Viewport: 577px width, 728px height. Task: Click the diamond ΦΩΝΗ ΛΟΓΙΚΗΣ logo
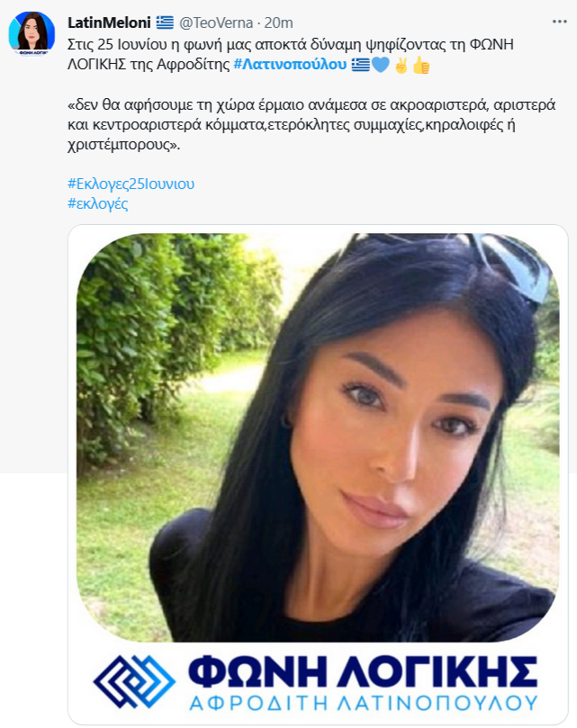click(134, 680)
